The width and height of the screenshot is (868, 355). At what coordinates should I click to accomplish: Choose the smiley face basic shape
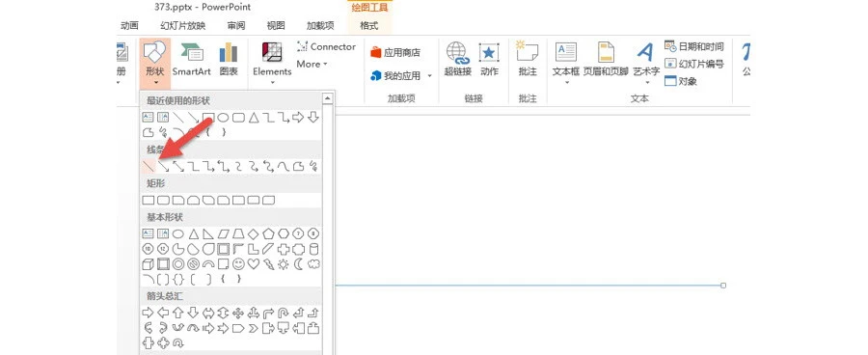(x=238, y=264)
